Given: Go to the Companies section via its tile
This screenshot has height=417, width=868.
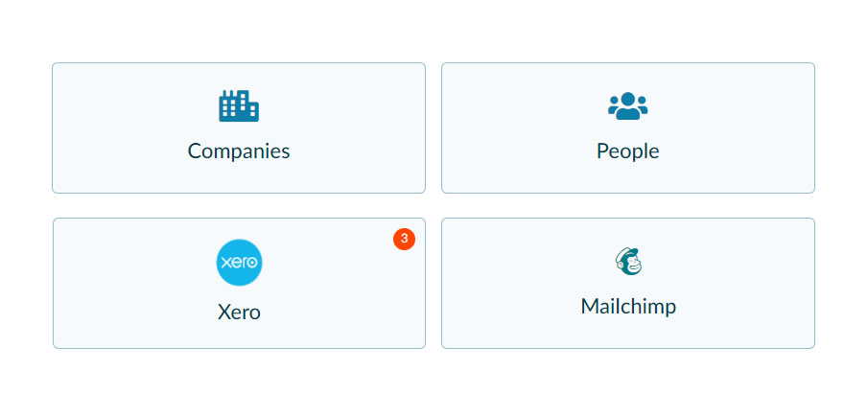Looking at the screenshot, I should (239, 127).
